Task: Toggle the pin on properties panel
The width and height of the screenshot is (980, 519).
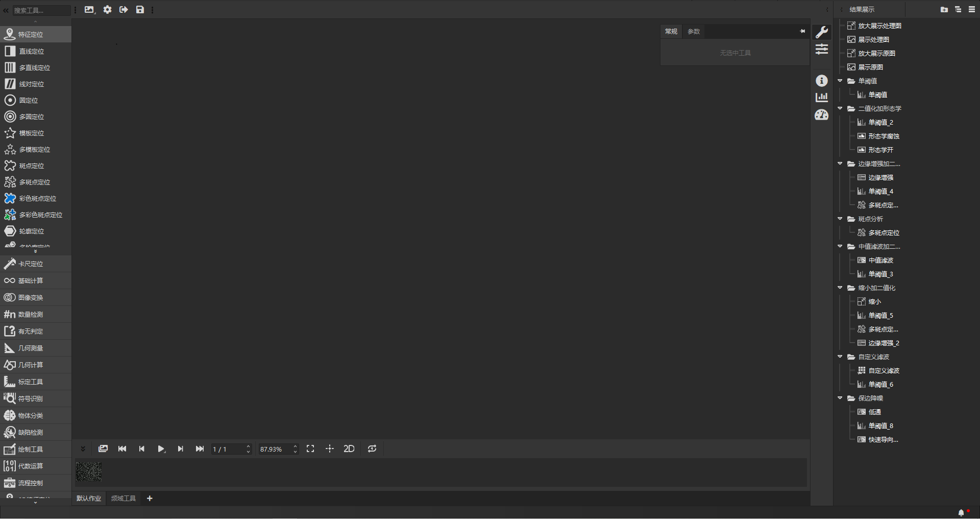Action: (802, 31)
